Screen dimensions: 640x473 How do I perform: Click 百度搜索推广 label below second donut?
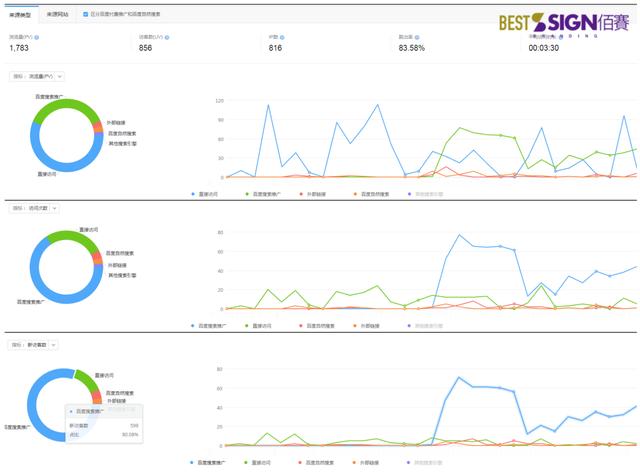tap(31, 302)
